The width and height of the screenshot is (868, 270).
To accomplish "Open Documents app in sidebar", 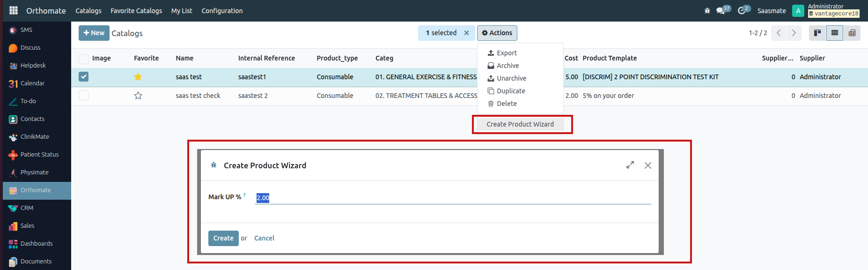I will pyautogui.click(x=37, y=262).
